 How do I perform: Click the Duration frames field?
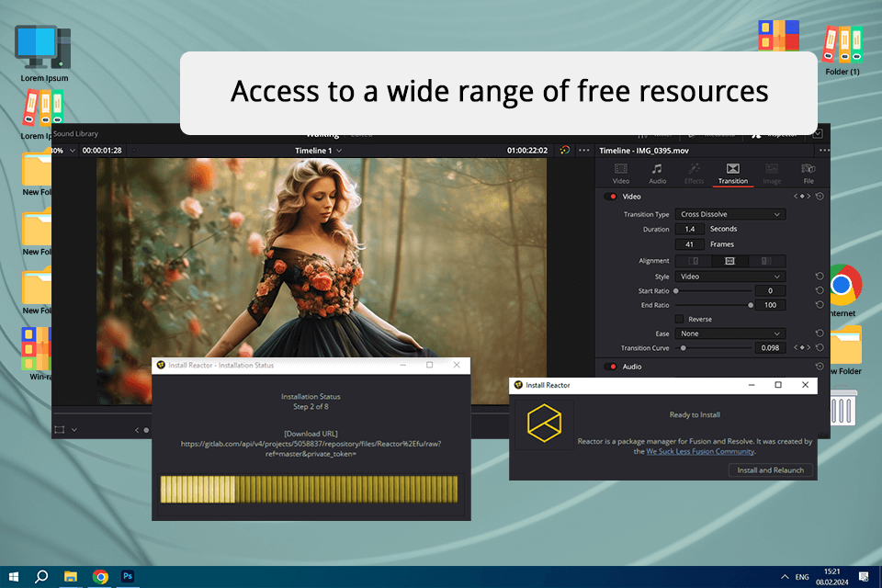[690, 244]
